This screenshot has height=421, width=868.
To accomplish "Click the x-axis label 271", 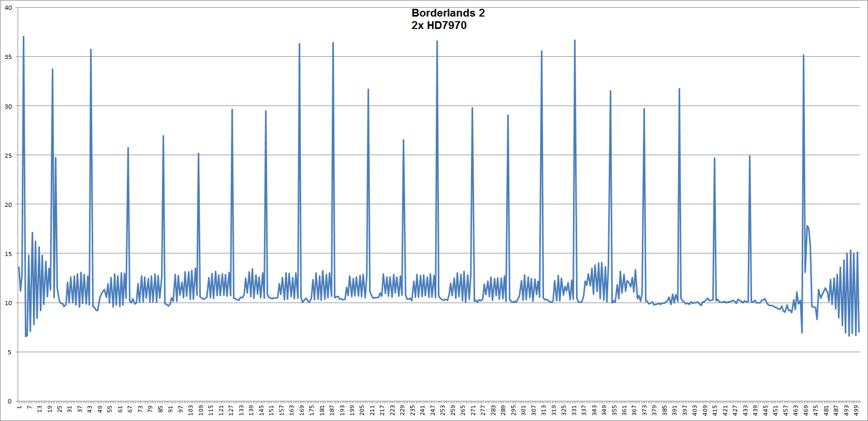I will coord(473,410).
